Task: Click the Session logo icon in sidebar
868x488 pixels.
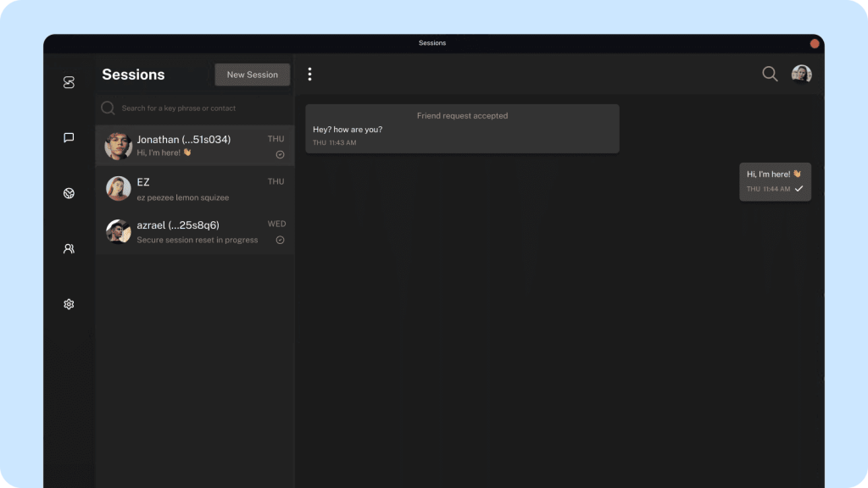Action: tap(69, 82)
